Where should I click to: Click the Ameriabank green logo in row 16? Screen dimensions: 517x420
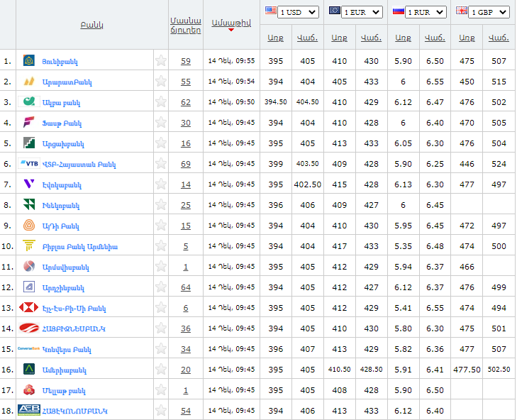pos(29,369)
